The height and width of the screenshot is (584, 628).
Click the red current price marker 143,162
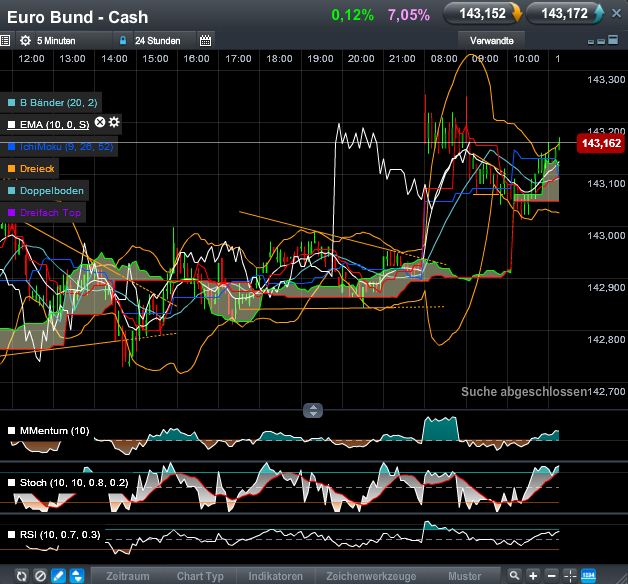pyautogui.click(x=601, y=143)
